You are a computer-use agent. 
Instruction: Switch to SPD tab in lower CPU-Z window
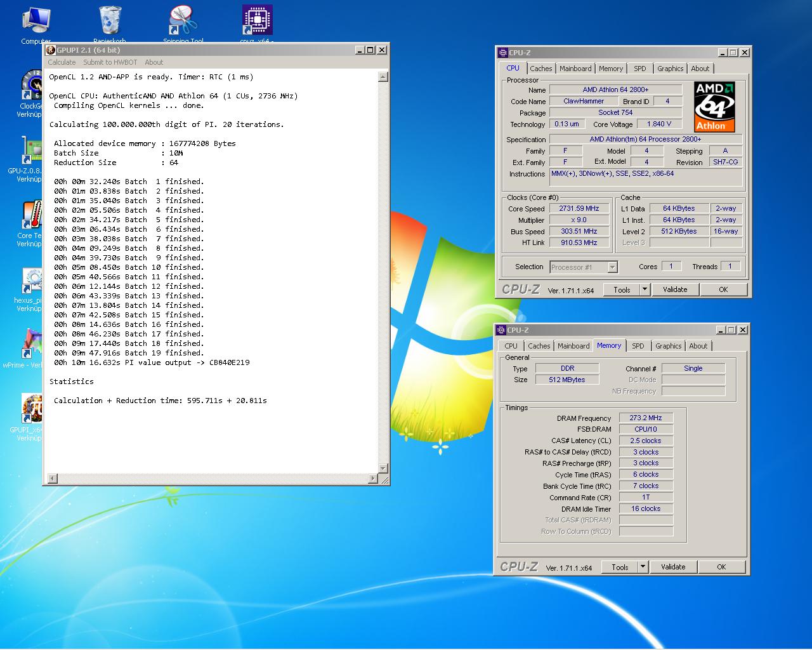click(638, 346)
